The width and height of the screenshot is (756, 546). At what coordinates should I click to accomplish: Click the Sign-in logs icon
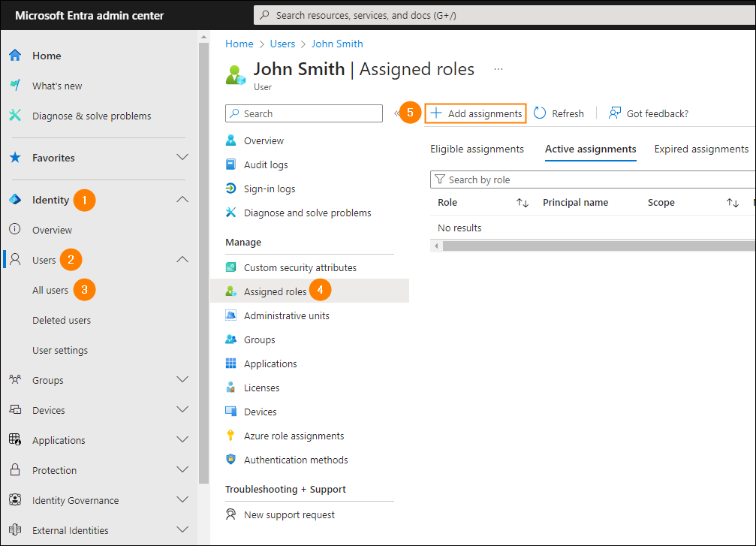231,189
